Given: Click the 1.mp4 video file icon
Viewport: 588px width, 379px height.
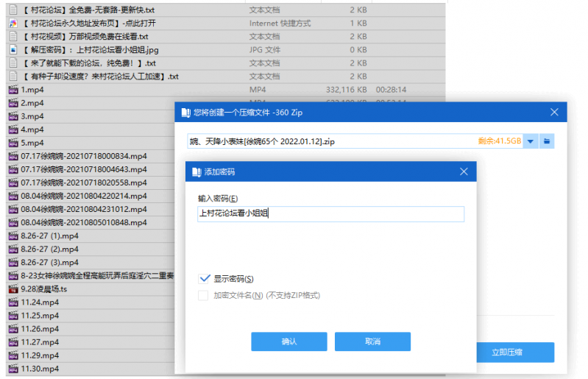Looking at the screenshot, I should coord(13,90).
